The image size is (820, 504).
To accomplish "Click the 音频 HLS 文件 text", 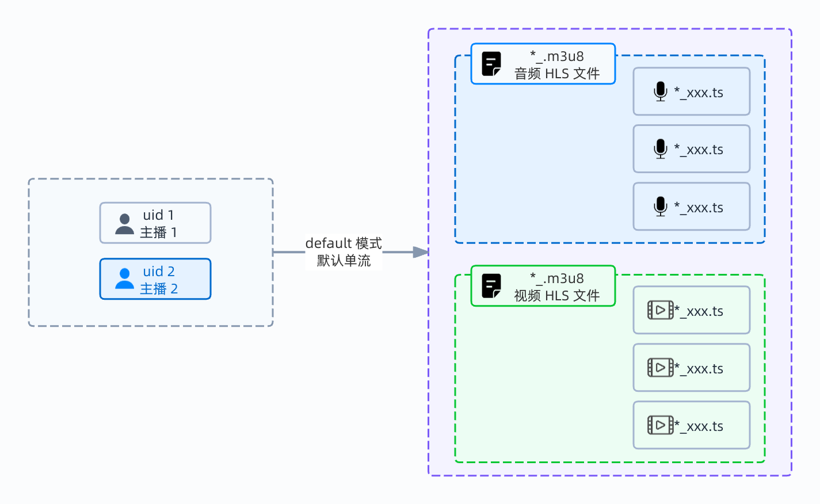I will coord(557,74).
